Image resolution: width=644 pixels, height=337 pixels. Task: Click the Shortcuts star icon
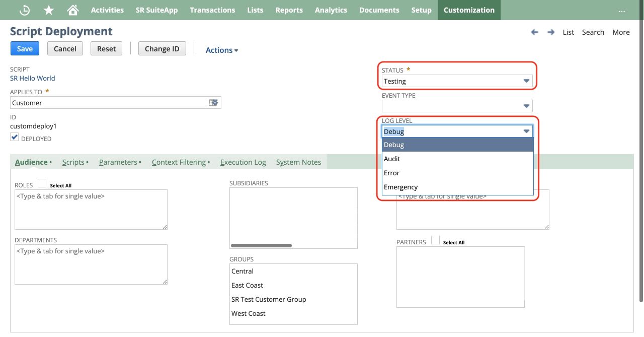coord(49,10)
